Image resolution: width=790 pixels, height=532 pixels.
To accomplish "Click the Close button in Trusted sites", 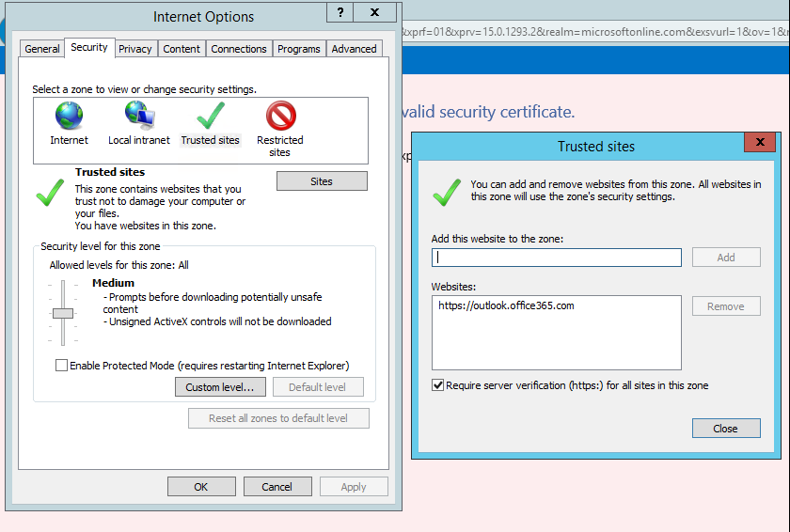I will tap(726, 429).
